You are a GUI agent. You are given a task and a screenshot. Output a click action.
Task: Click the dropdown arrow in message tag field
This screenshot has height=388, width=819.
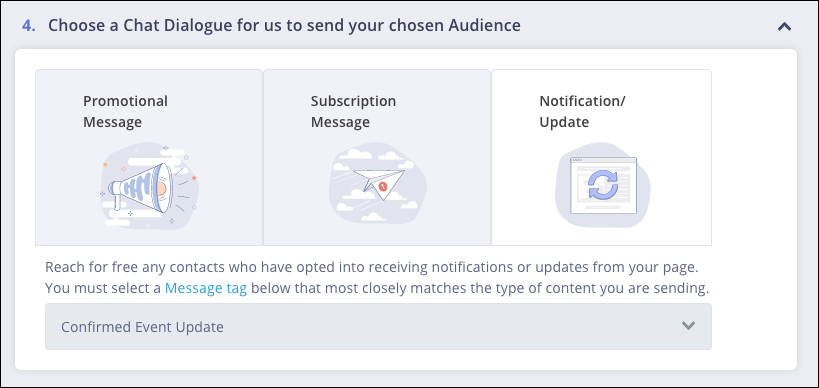[688, 326]
